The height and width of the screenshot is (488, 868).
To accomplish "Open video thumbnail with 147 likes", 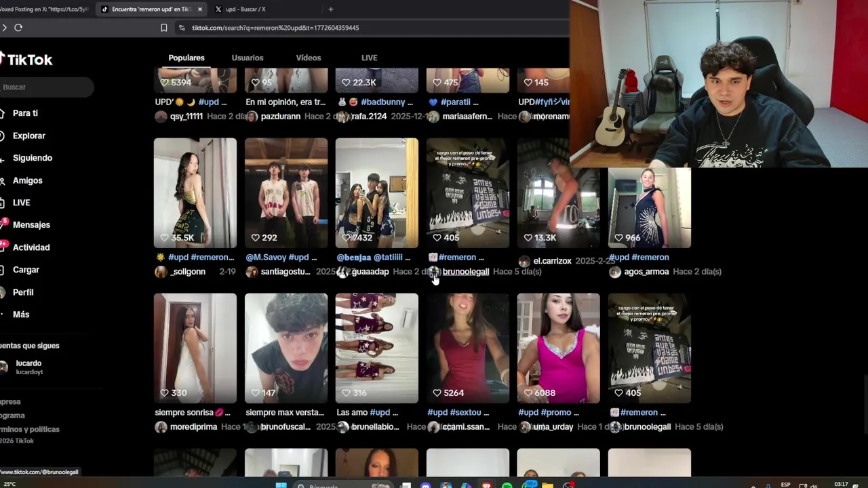I will click(286, 348).
